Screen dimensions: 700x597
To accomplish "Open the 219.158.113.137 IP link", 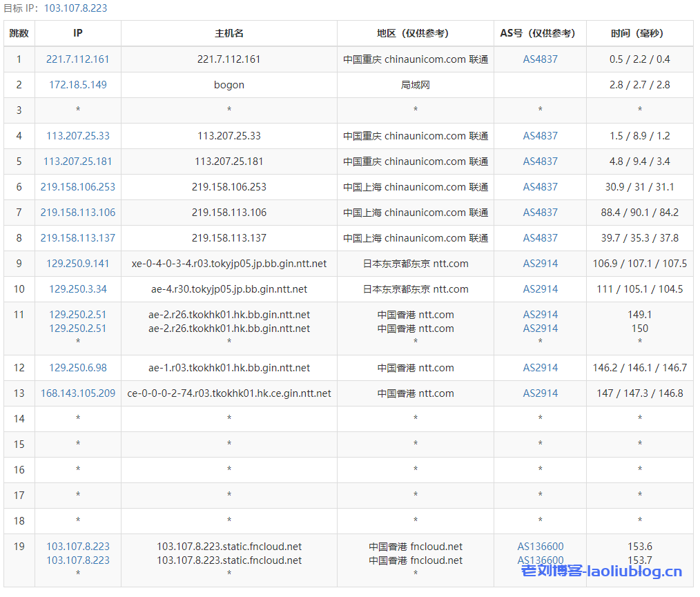I will [x=78, y=238].
